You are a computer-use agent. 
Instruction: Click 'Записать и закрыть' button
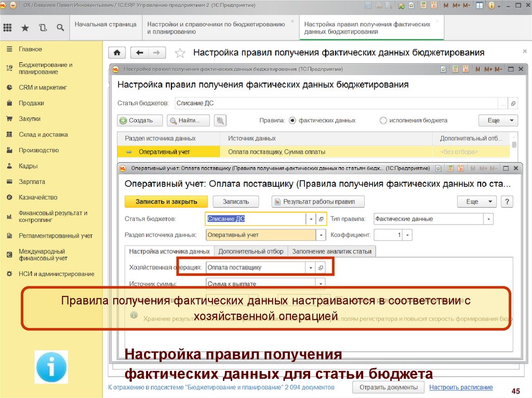(x=166, y=202)
